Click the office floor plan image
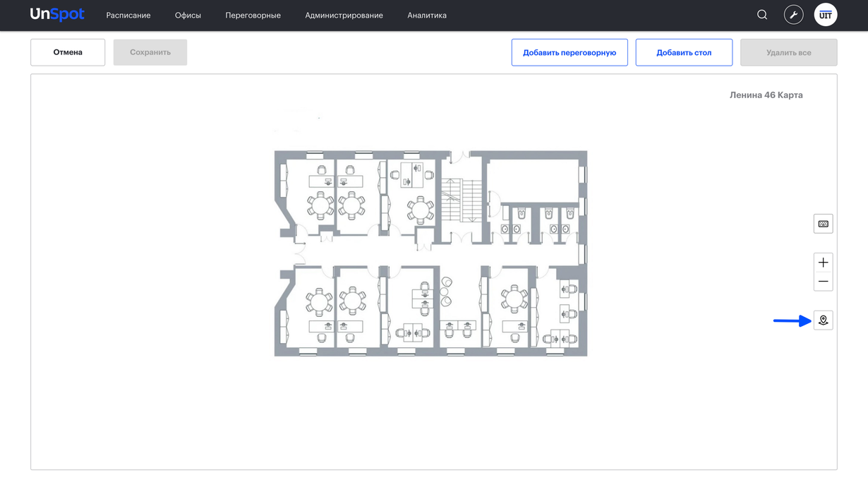This screenshot has height=487, width=868. (430, 253)
